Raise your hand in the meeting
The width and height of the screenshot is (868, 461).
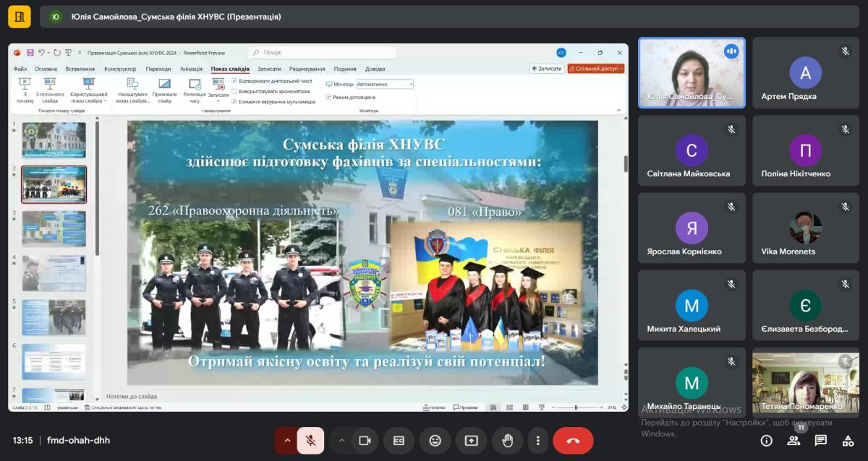(x=508, y=441)
